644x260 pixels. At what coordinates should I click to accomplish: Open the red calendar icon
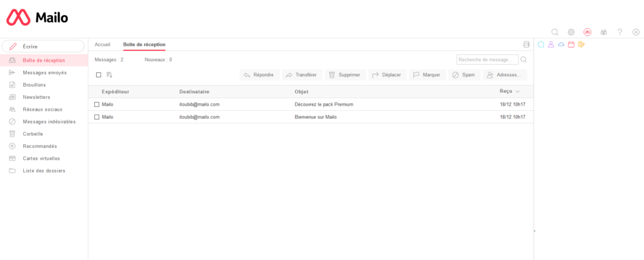[571, 45]
